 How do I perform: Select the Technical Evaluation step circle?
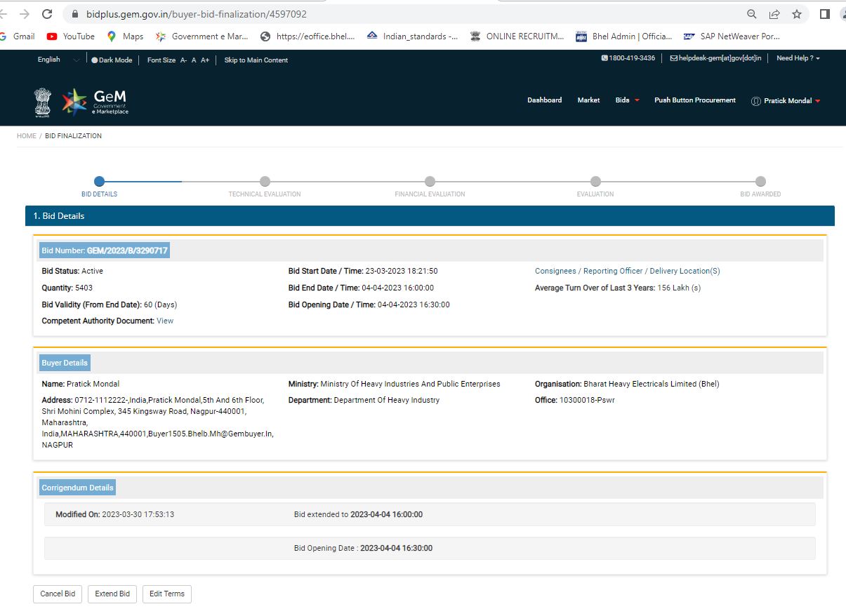coord(265,182)
